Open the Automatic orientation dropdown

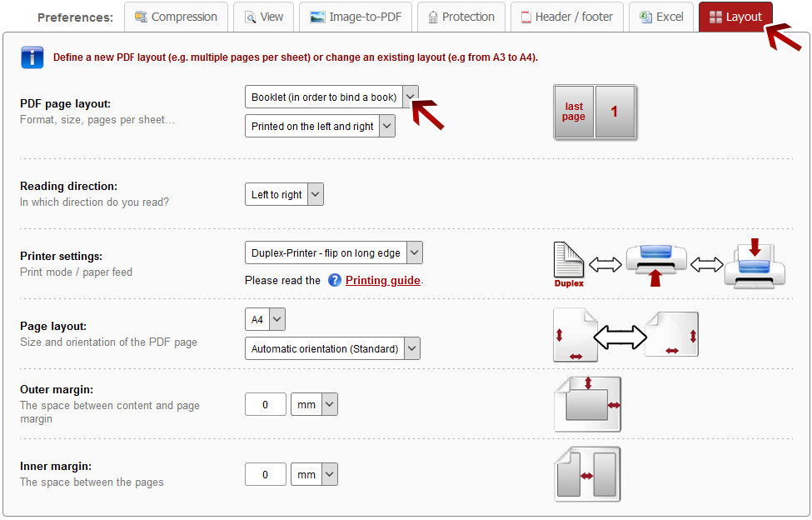point(332,349)
